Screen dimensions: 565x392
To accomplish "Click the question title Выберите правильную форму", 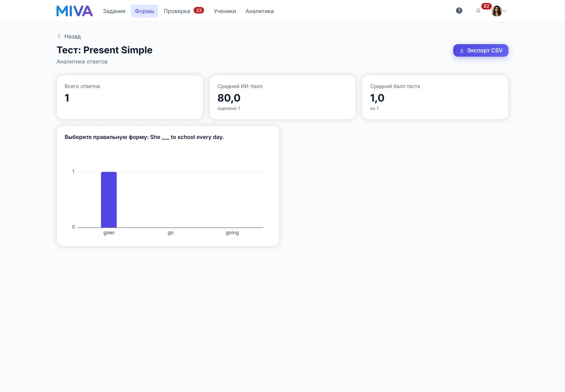I will [144, 137].
